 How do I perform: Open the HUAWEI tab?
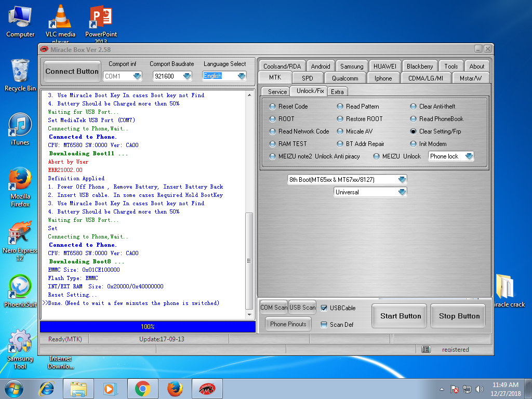tap(385, 66)
